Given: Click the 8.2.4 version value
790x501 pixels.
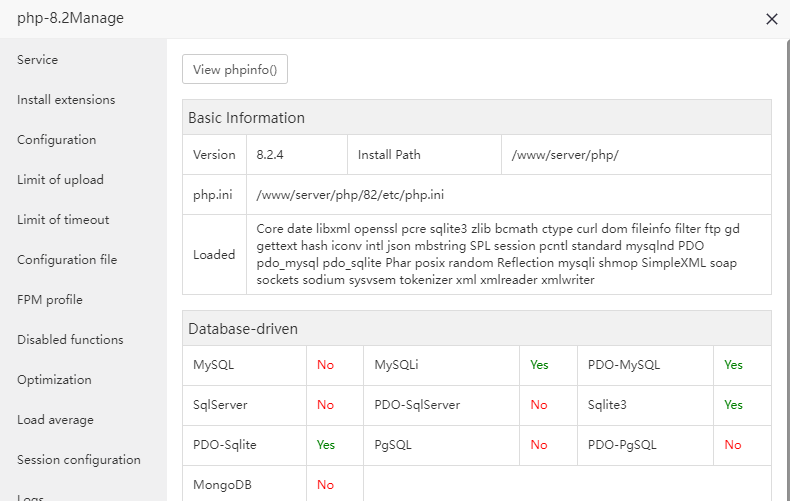Looking at the screenshot, I should (270, 155).
